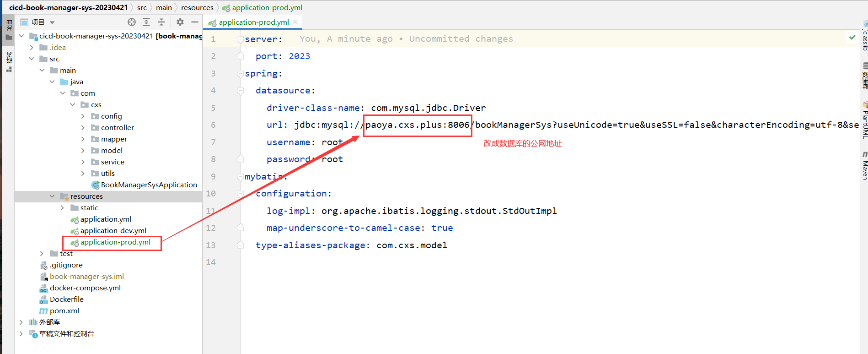Toggle the Project tool window on left strip
This screenshot has width=868, height=354.
9,30
